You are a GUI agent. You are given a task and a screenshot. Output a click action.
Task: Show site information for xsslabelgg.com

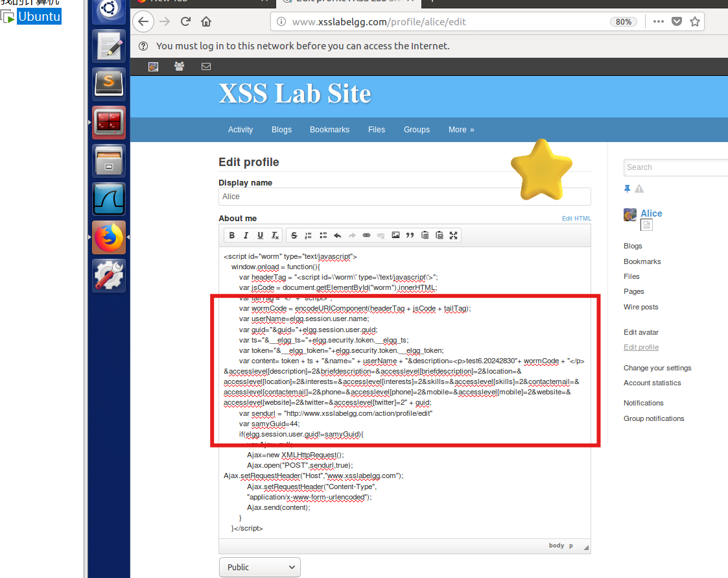281,21
